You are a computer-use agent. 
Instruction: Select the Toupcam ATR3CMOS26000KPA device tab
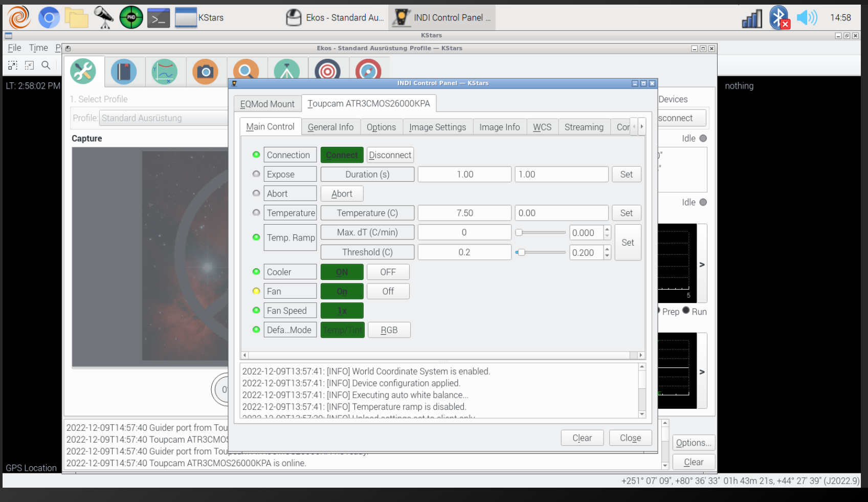(369, 103)
